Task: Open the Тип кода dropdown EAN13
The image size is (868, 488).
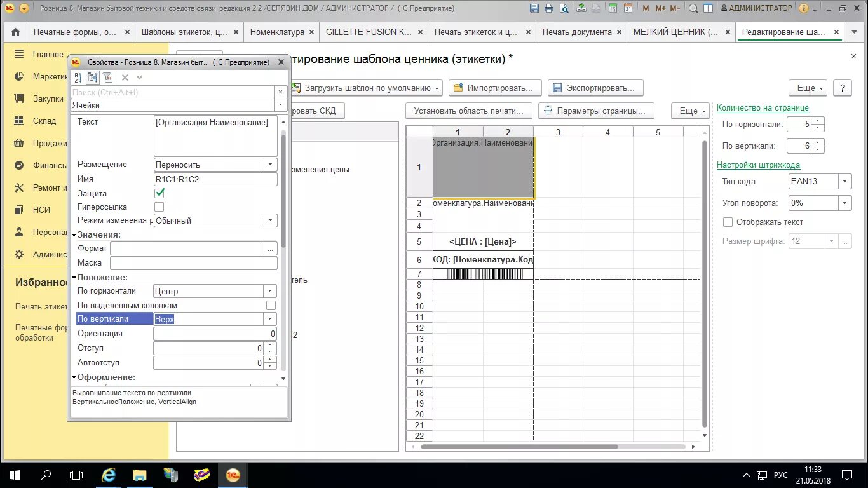Action: 845,181
